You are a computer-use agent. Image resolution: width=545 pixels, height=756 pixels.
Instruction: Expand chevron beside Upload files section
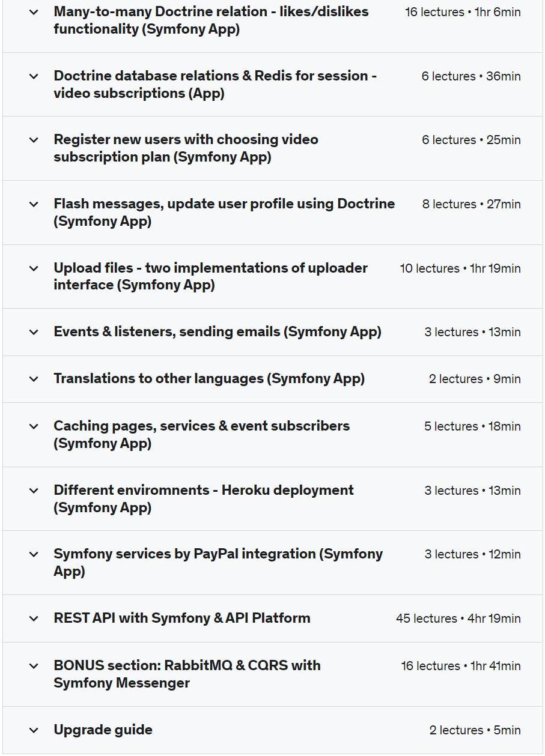(x=34, y=268)
